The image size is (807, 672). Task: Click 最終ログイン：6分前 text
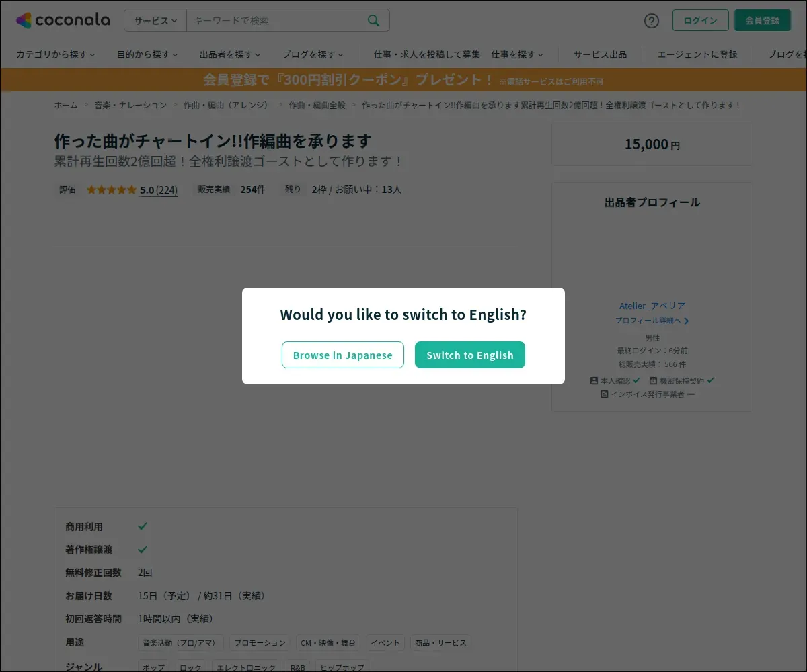(652, 351)
